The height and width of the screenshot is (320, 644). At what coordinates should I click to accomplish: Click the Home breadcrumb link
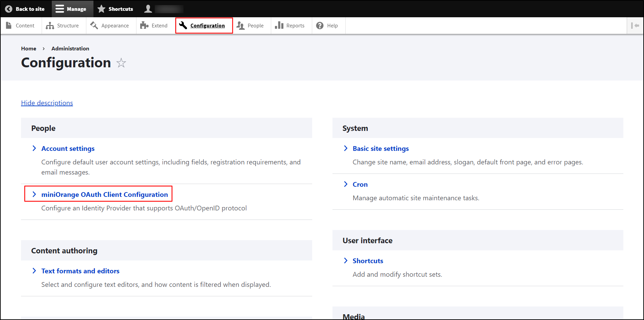coord(28,49)
